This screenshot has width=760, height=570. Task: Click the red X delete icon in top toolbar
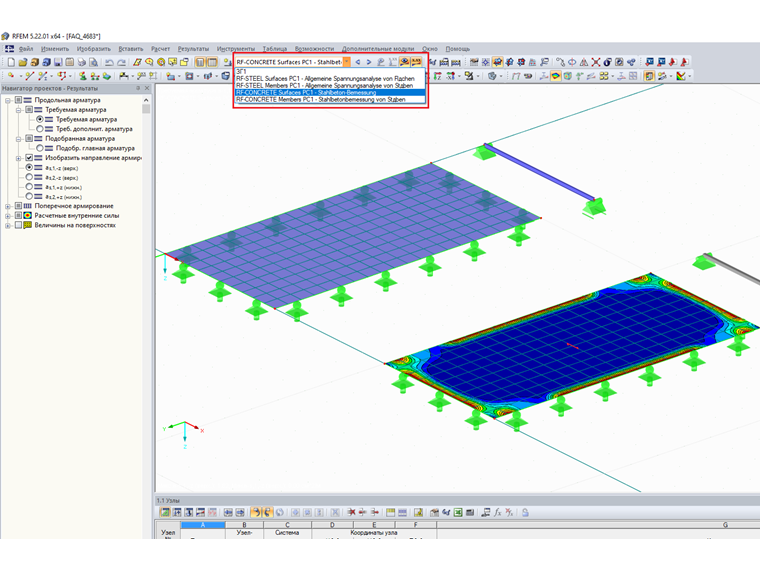(596, 62)
